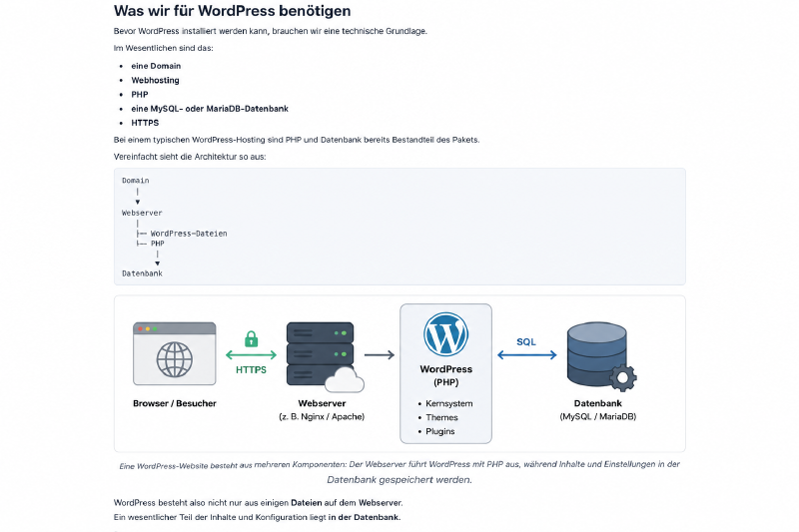This screenshot has width=799, height=532.
Task: Click the bullet item 'PHP'
Action: (140, 94)
